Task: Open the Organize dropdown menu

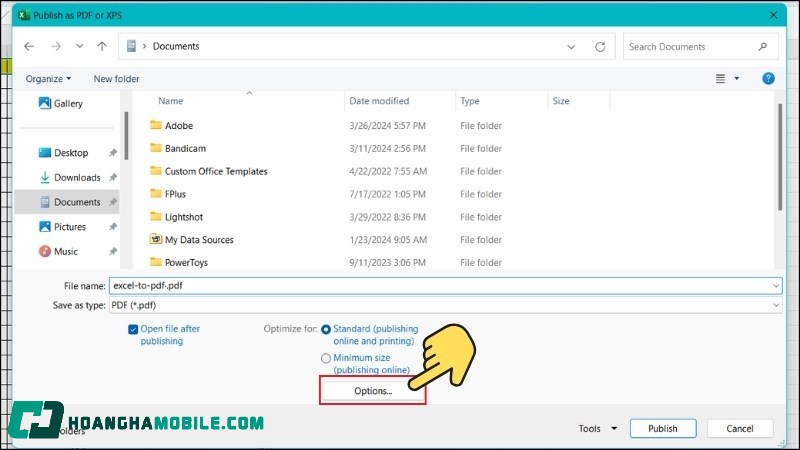Action: tap(48, 79)
